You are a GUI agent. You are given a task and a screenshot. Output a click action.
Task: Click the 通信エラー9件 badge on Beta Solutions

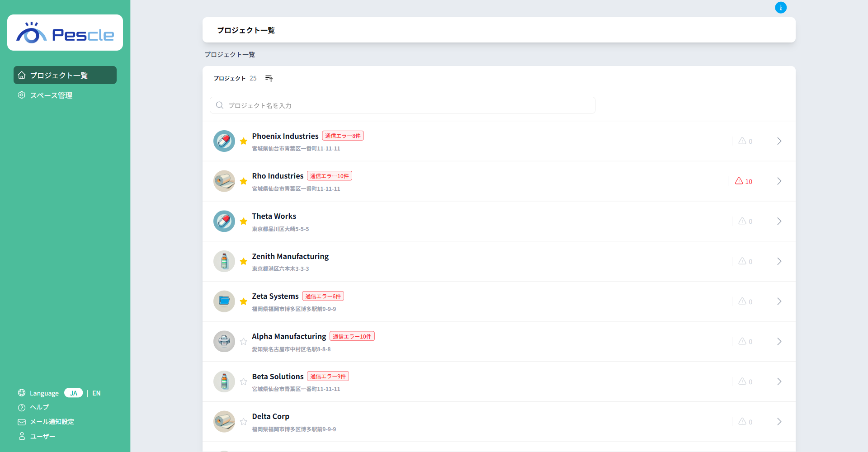point(328,376)
